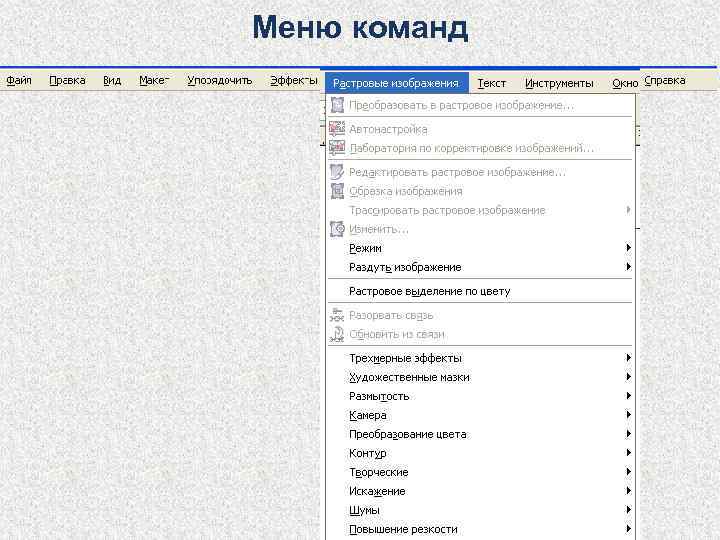
Task: Choose Обрезка изображения entry
Action: (x=480, y=191)
